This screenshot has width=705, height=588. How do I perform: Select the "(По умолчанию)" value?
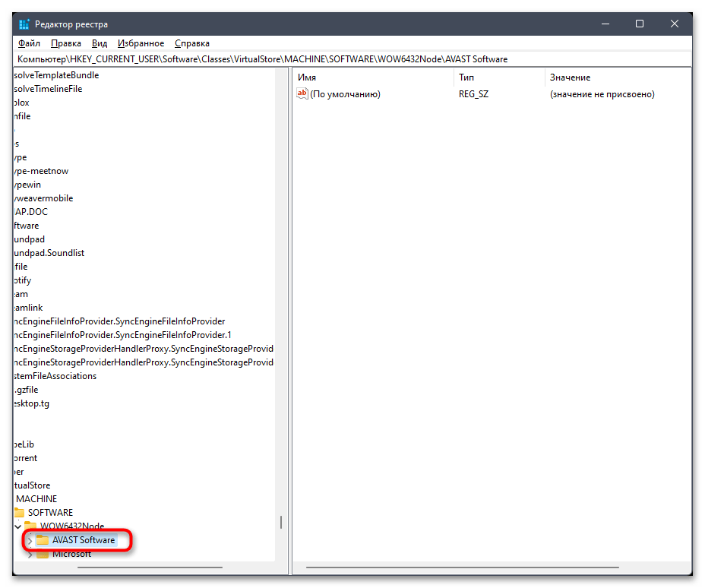(345, 94)
